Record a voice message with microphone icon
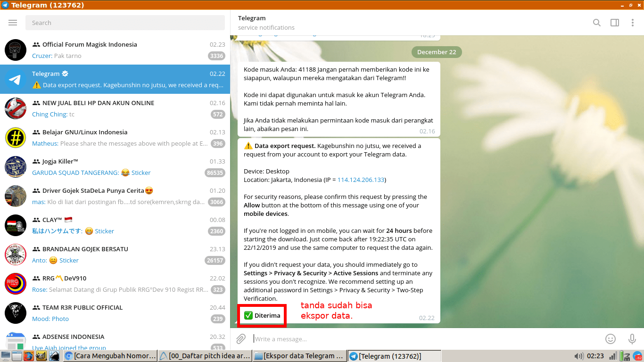 pyautogui.click(x=632, y=338)
